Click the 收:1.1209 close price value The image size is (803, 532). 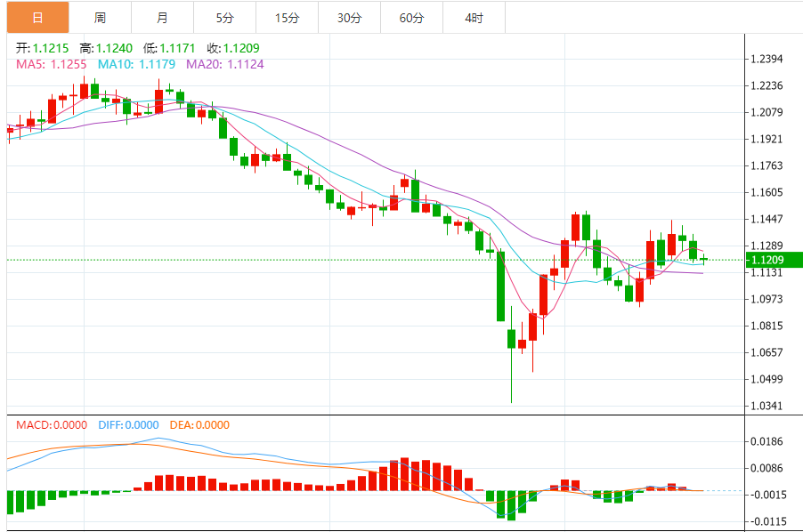[233, 49]
